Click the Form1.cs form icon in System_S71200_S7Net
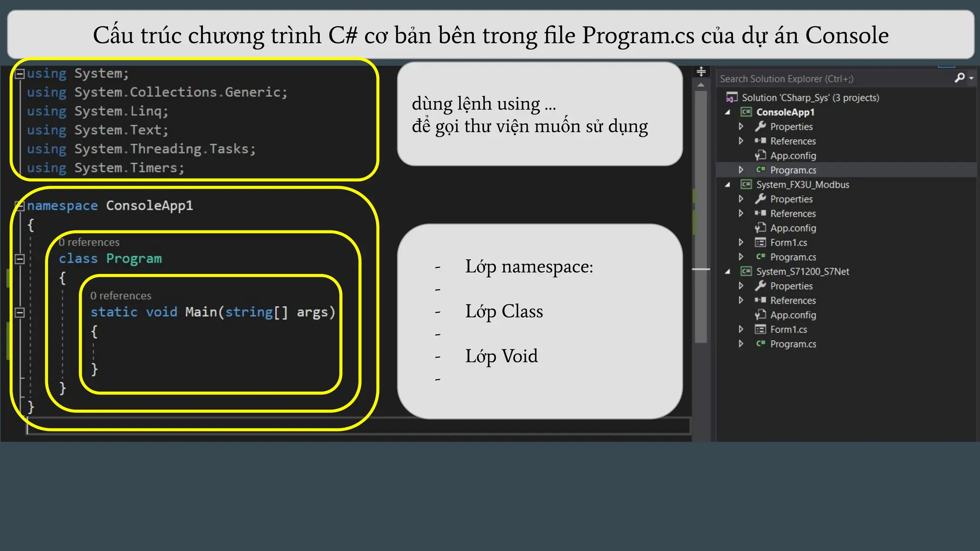 [760, 329]
